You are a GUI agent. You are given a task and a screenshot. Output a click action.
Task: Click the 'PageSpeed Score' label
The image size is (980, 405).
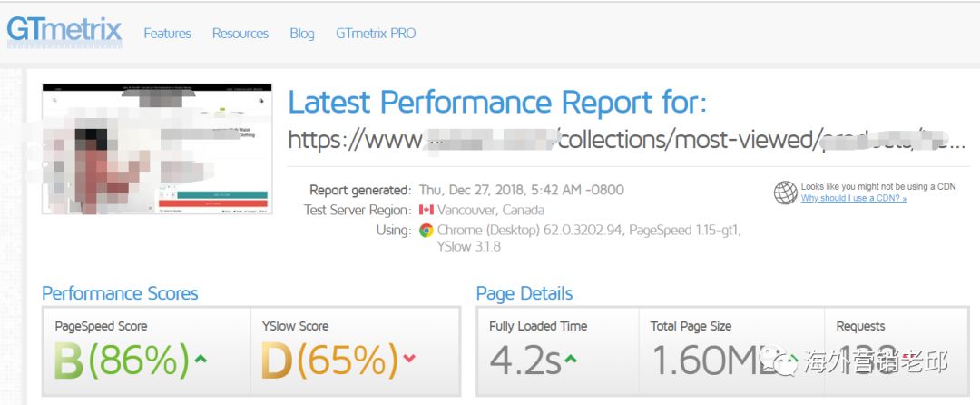pyautogui.click(x=102, y=326)
